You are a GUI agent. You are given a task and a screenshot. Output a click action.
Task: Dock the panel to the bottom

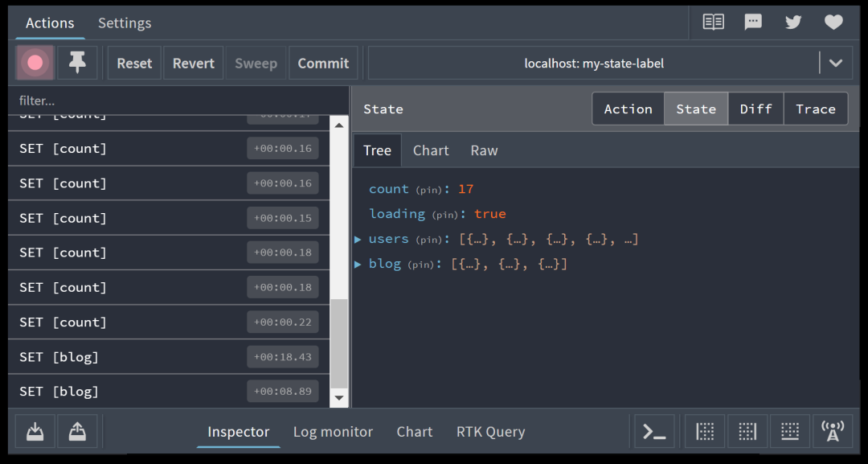[790, 431]
